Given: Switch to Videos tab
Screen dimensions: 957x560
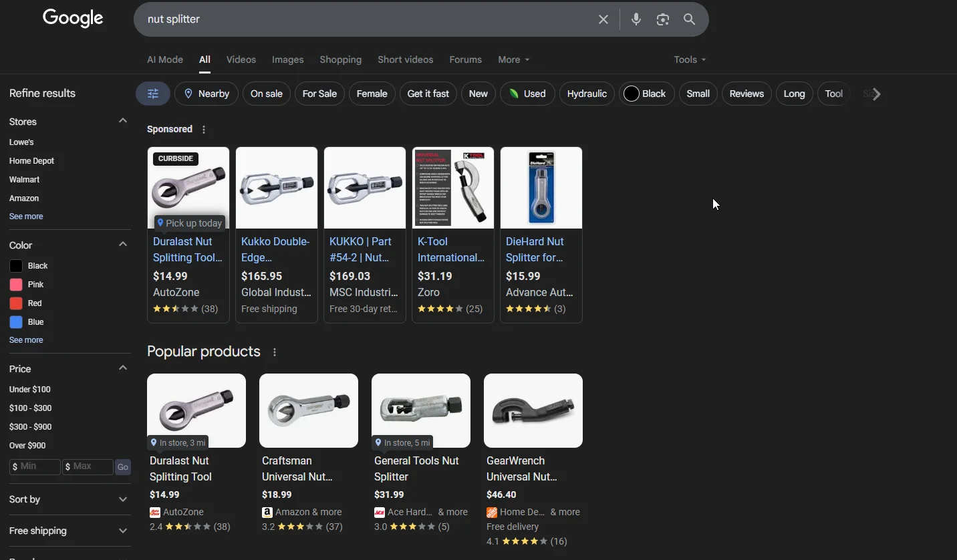Looking at the screenshot, I should [241, 59].
